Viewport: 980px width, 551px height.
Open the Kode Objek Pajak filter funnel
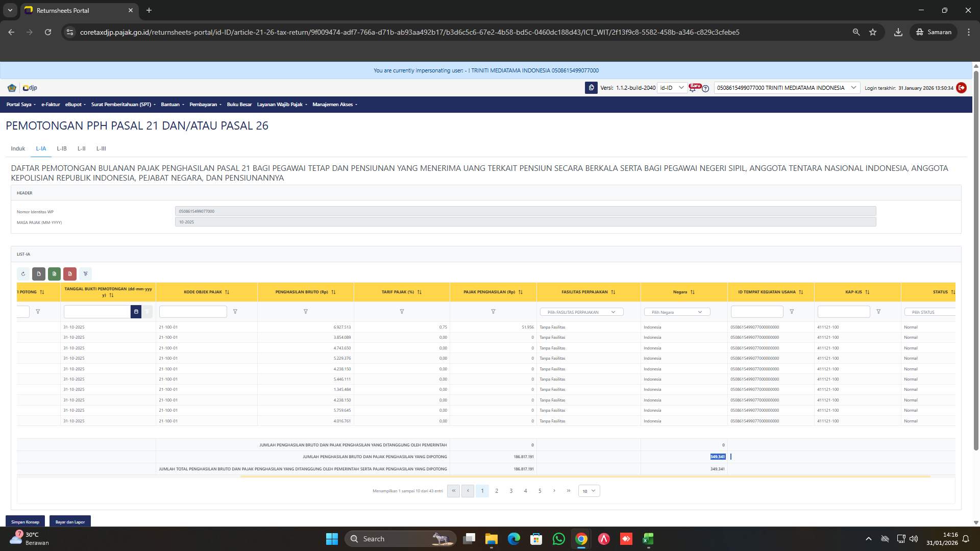tap(235, 311)
